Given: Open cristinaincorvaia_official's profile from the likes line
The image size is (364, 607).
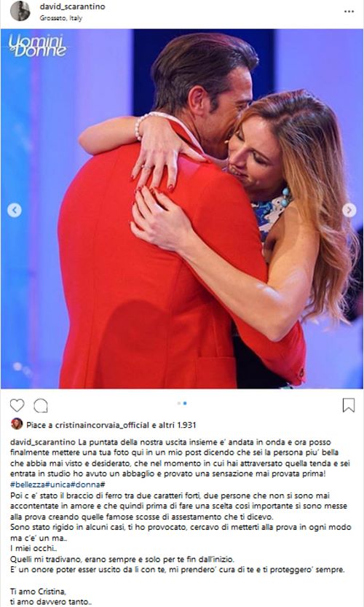Looking at the screenshot, I should click(x=102, y=425).
